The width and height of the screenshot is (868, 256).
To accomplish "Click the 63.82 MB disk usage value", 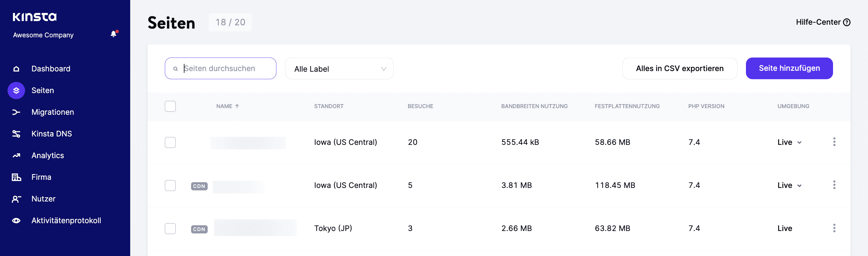I will (612, 228).
